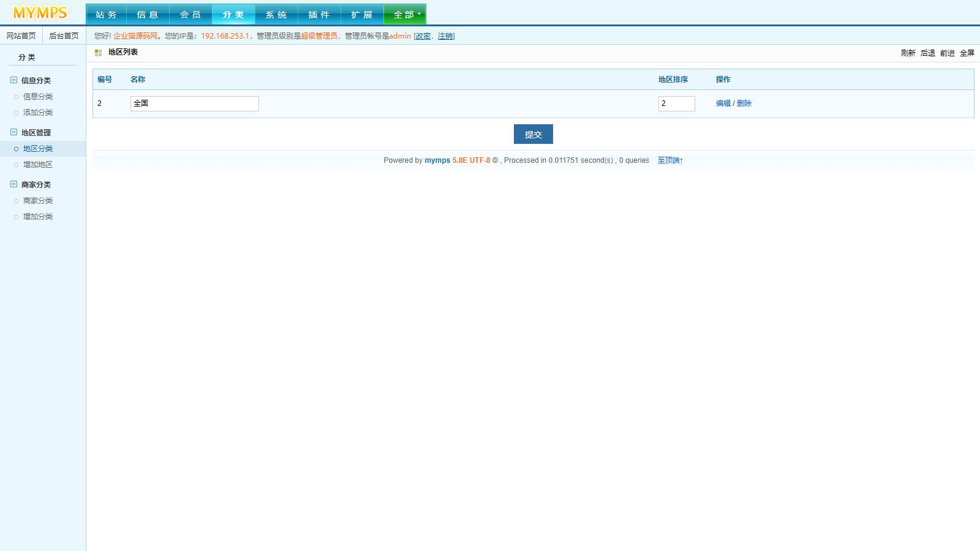Screen dimensions: 980x551
Task: Click the 删除 link for 全国
Action: [x=744, y=103]
